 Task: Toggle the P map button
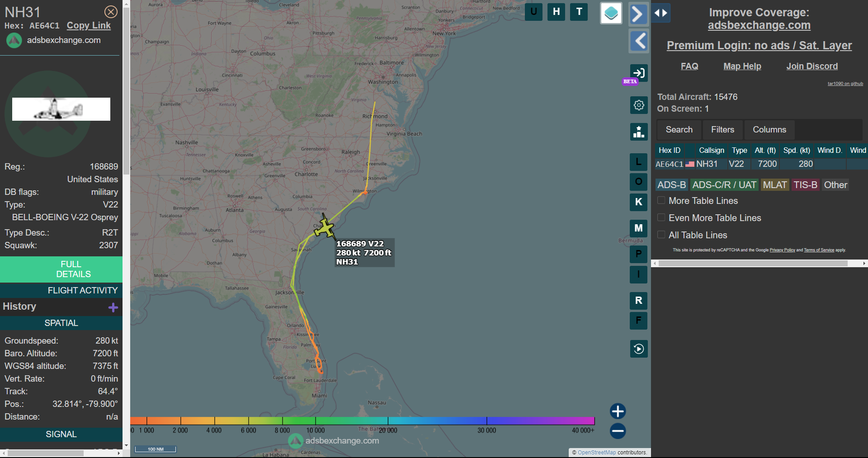[x=638, y=254]
